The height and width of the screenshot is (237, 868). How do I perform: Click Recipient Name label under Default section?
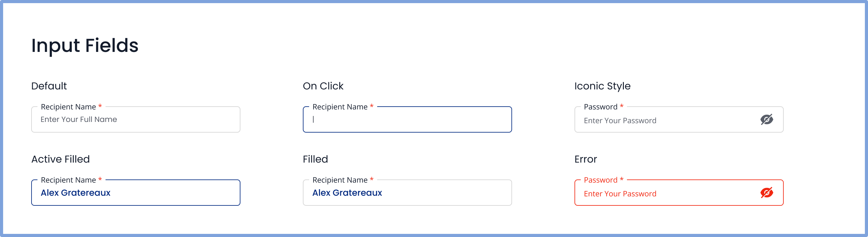coord(68,107)
